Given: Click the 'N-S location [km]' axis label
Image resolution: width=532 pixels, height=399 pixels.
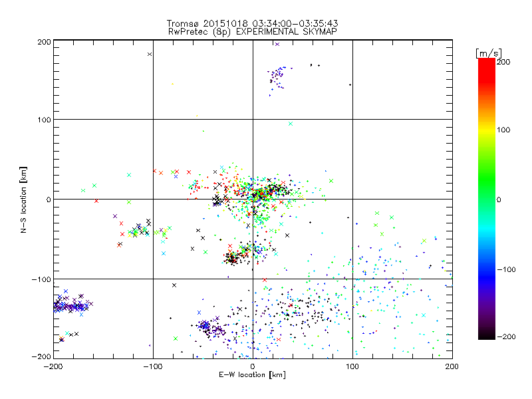Looking at the screenshot, I should tap(23, 199).
